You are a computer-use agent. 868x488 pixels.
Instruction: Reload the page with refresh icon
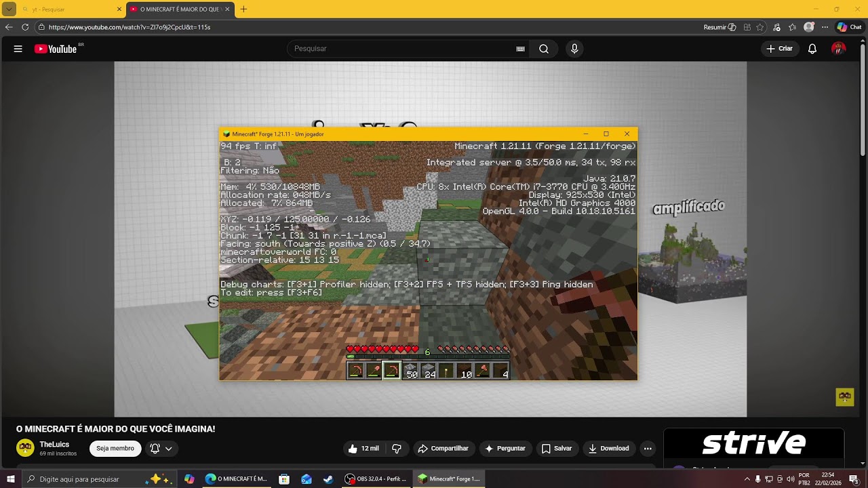click(x=25, y=27)
